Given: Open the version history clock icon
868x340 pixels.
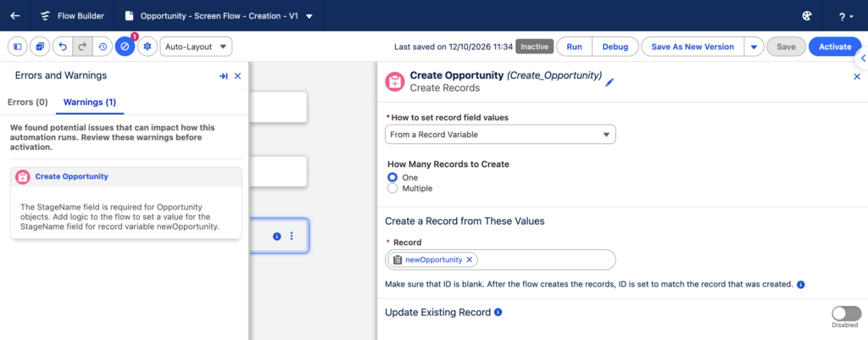Looking at the screenshot, I should 103,47.
